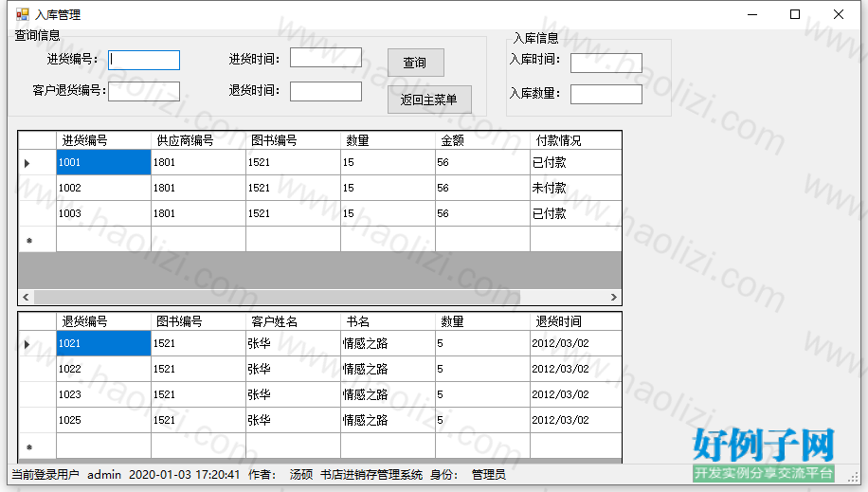
Task: Select cell 1025 in return grid
Action: coord(103,420)
